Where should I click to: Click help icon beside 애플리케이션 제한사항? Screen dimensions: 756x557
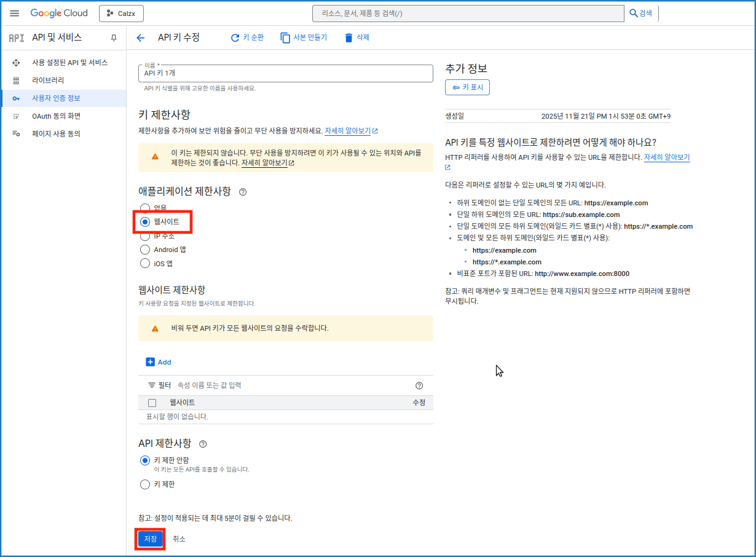tap(243, 192)
